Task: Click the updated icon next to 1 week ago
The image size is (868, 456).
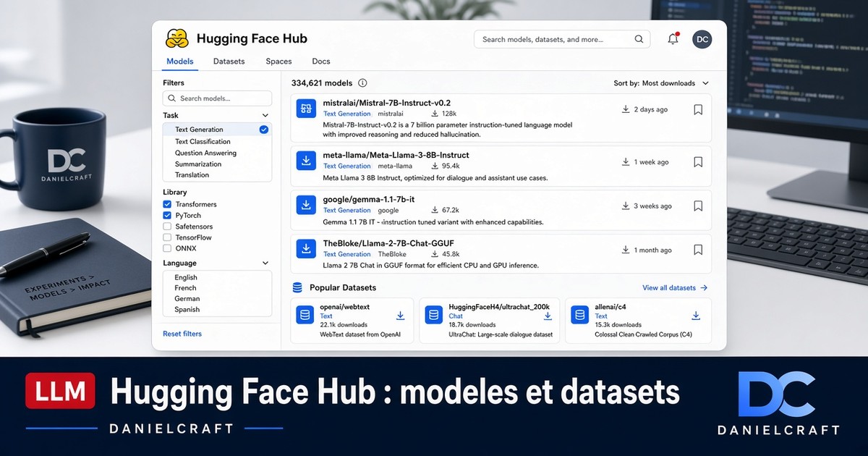Action: tap(626, 162)
